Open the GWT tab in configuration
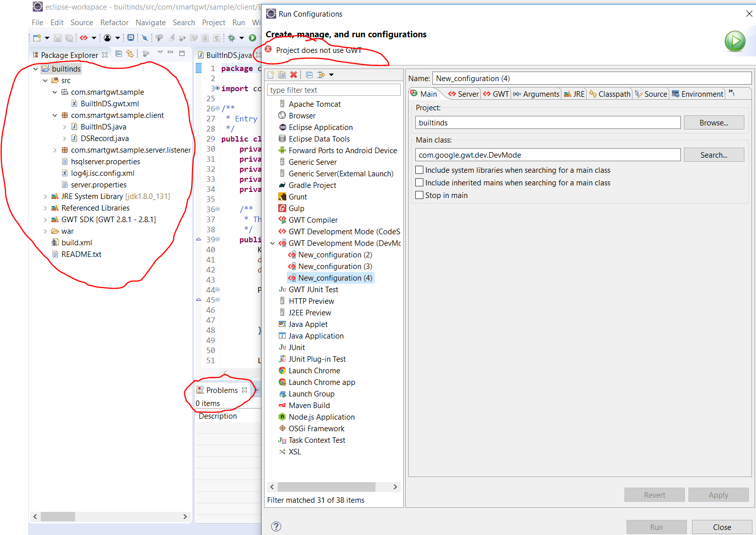The image size is (756, 535). tap(496, 94)
